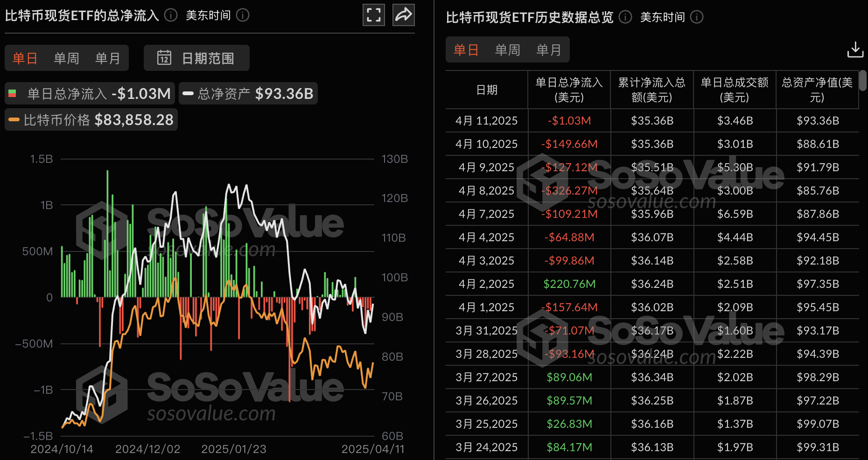Share the Bitcoin ETF net inflow chart

point(404,15)
